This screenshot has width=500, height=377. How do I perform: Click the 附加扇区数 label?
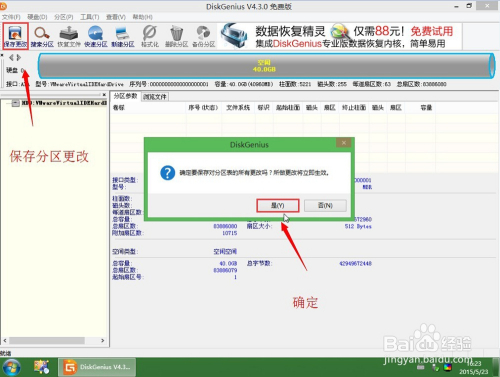(128, 233)
